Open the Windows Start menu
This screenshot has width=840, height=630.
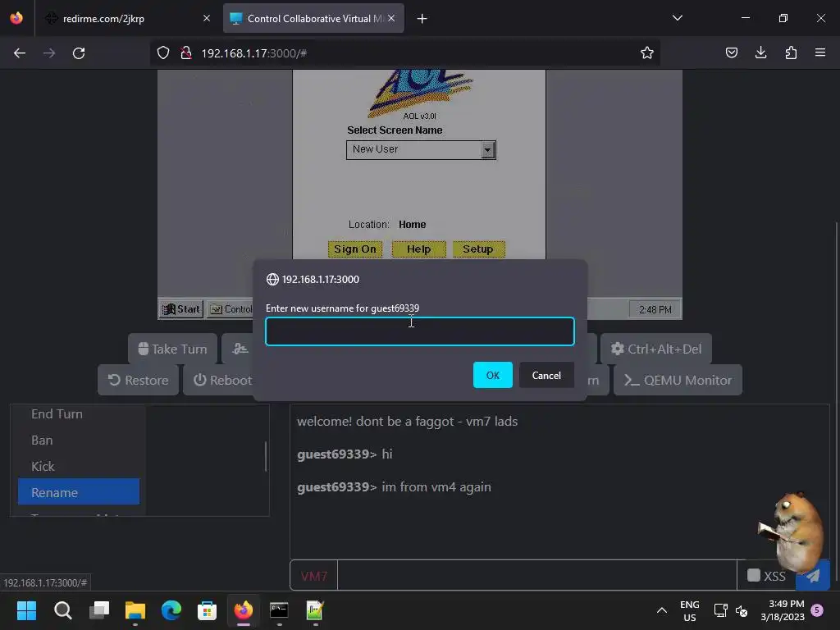26,610
